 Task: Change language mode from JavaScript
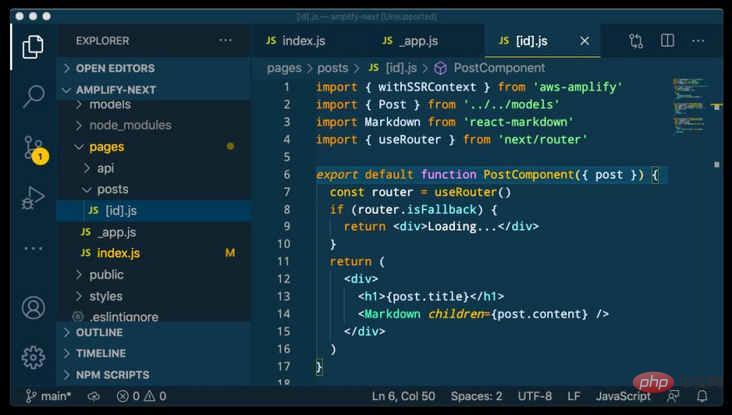pyautogui.click(x=624, y=396)
